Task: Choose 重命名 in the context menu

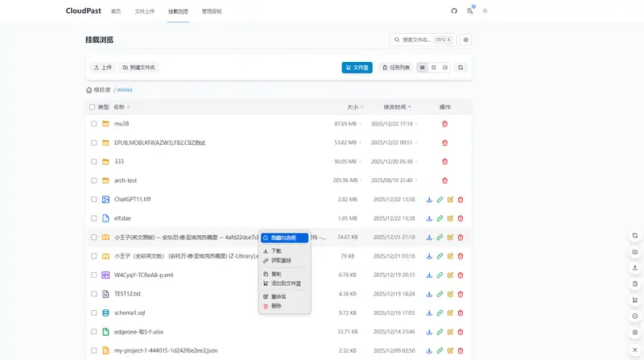Action: point(276,296)
